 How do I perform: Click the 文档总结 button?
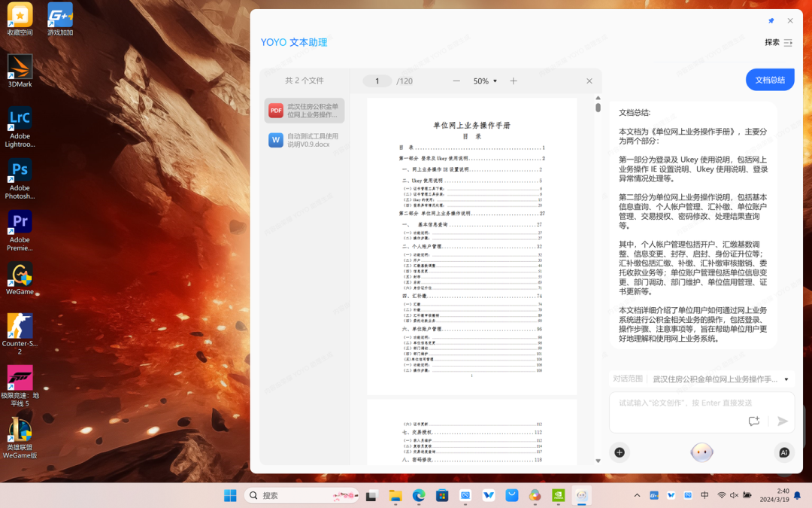pos(770,80)
